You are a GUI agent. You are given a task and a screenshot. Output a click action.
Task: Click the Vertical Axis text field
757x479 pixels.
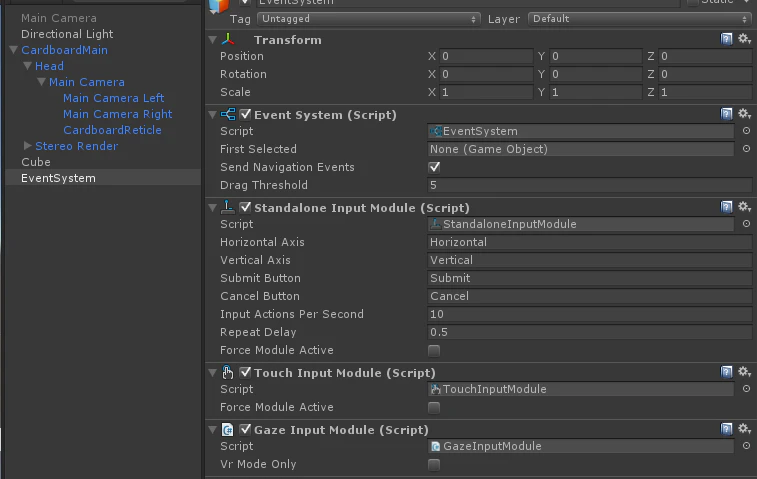590,260
